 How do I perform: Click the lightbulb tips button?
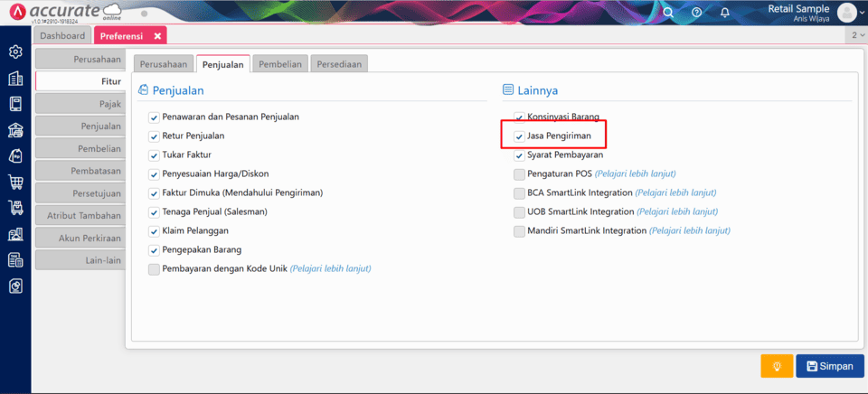pyautogui.click(x=776, y=366)
